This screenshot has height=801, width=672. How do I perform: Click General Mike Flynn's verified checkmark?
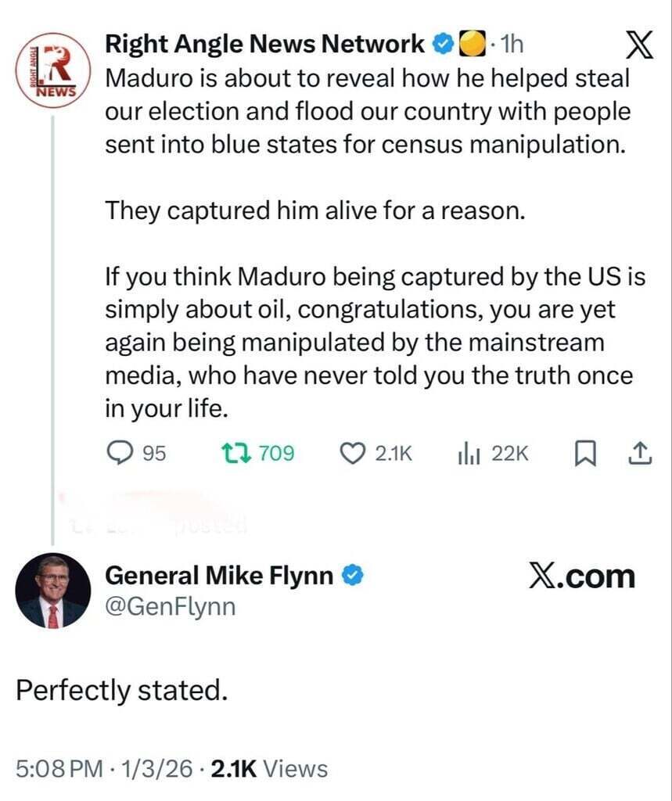point(354,577)
